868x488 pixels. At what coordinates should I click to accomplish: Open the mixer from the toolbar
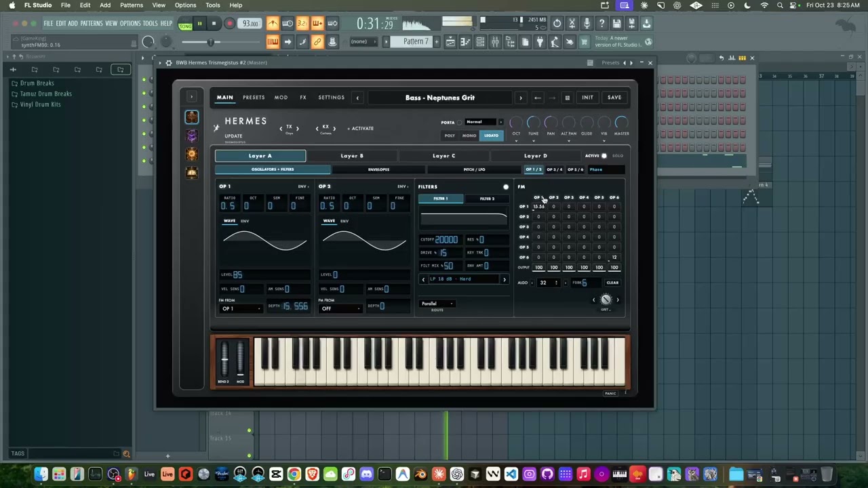pos(495,42)
